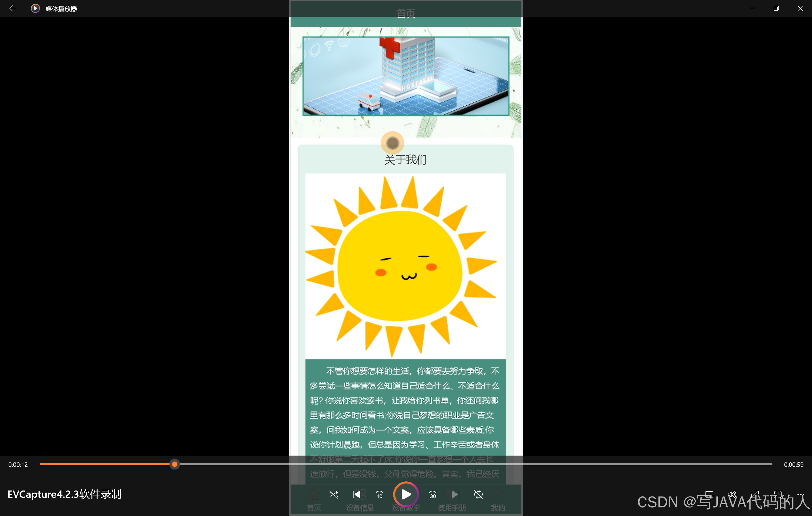This screenshot has height=516, width=812.
Task: Toggle shuffle mode in the playback bar
Action: pyautogui.click(x=333, y=494)
